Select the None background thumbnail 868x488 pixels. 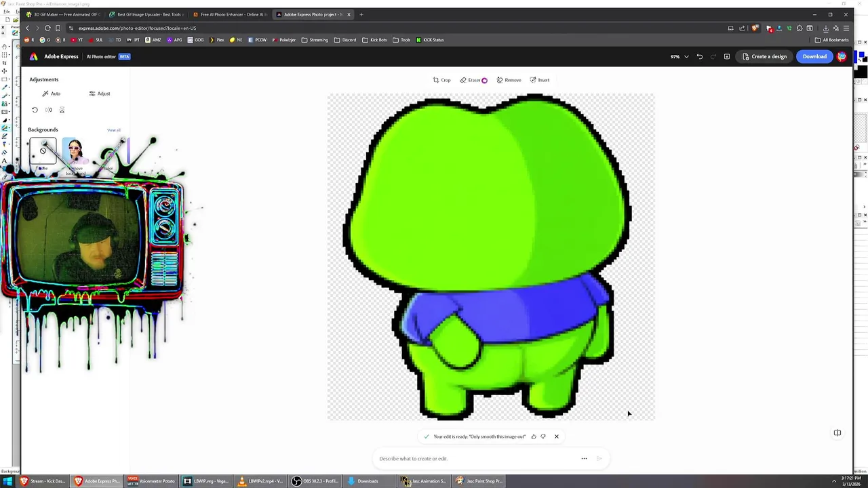43,150
